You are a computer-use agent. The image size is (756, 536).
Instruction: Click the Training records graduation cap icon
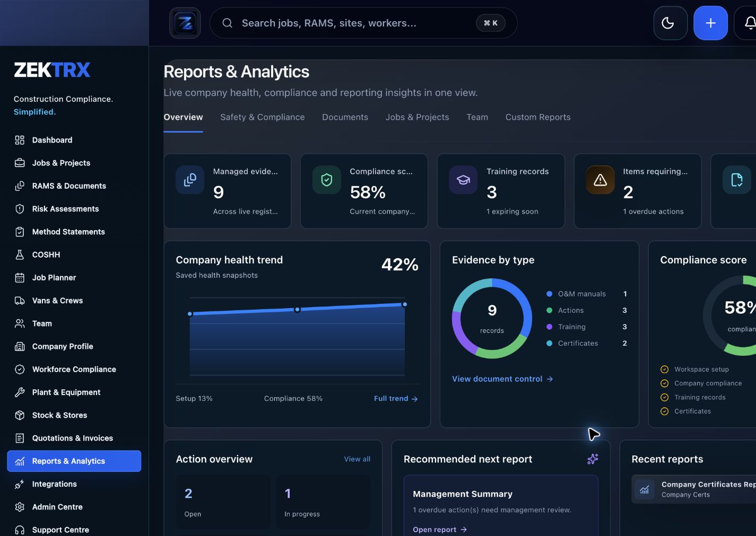click(x=463, y=180)
